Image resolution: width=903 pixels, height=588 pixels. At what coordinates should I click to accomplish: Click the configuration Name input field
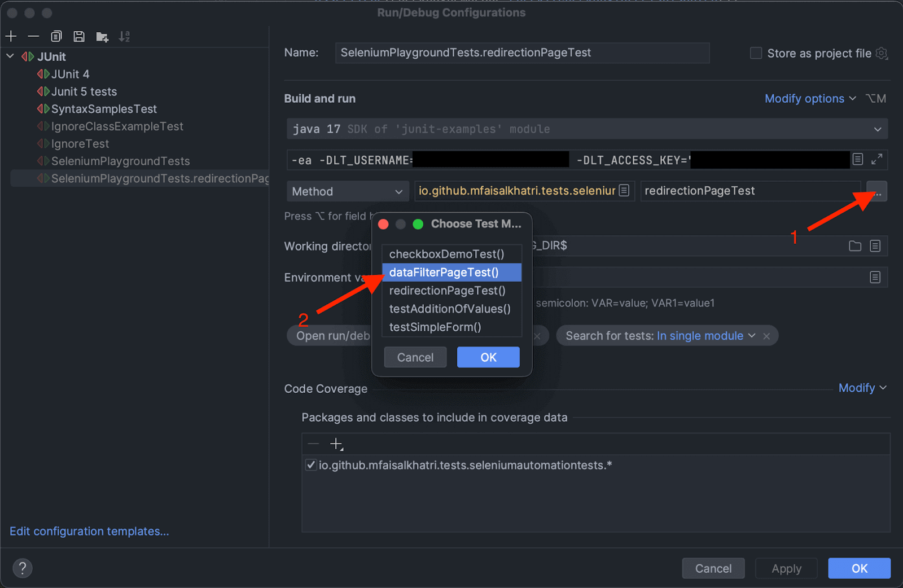click(x=522, y=53)
